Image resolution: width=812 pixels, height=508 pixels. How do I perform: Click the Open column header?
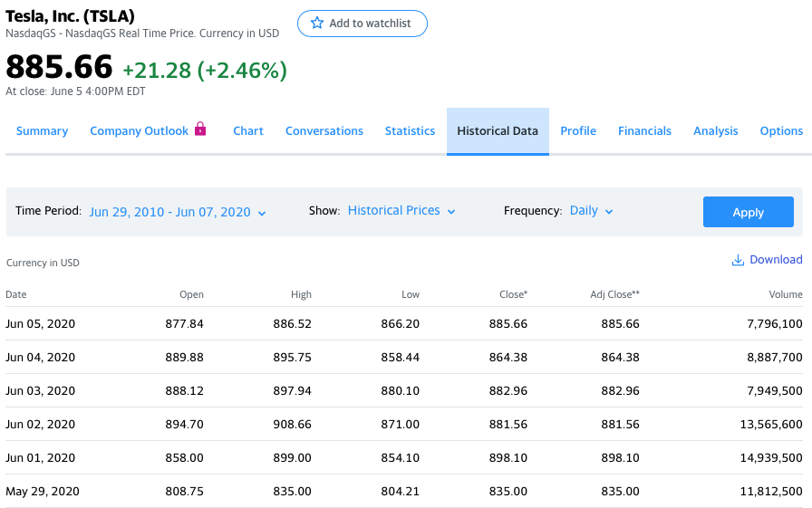click(x=191, y=294)
